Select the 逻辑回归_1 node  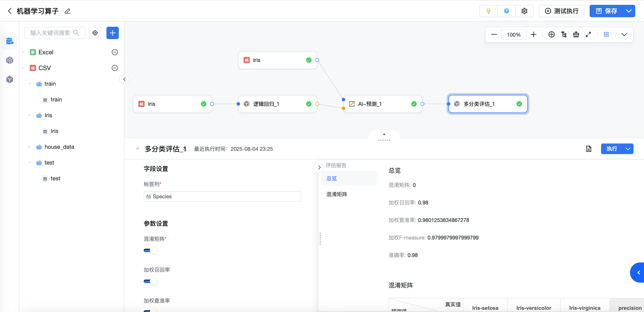pyautogui.click(x=278, y=104)
